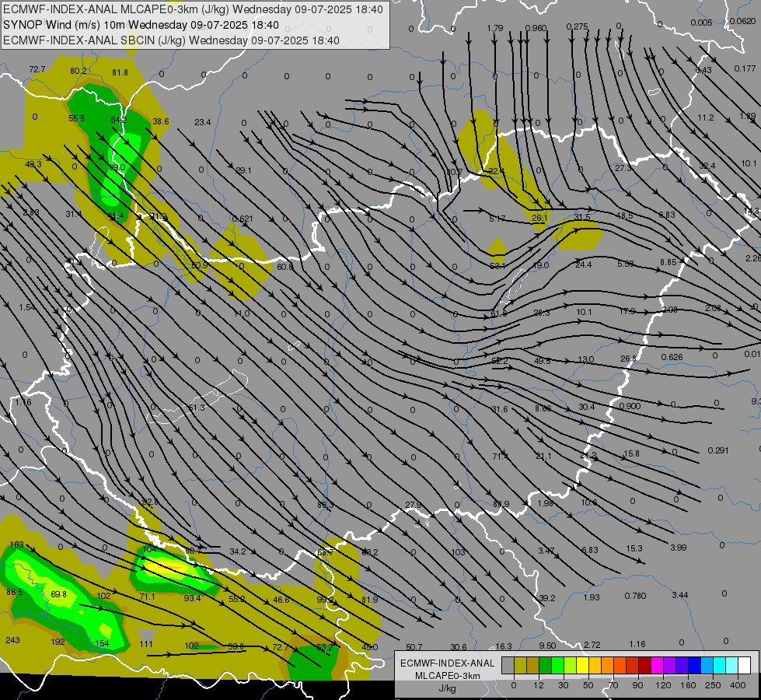Click the map value 38.6
761x700 pixels.
tap(161, 121)
